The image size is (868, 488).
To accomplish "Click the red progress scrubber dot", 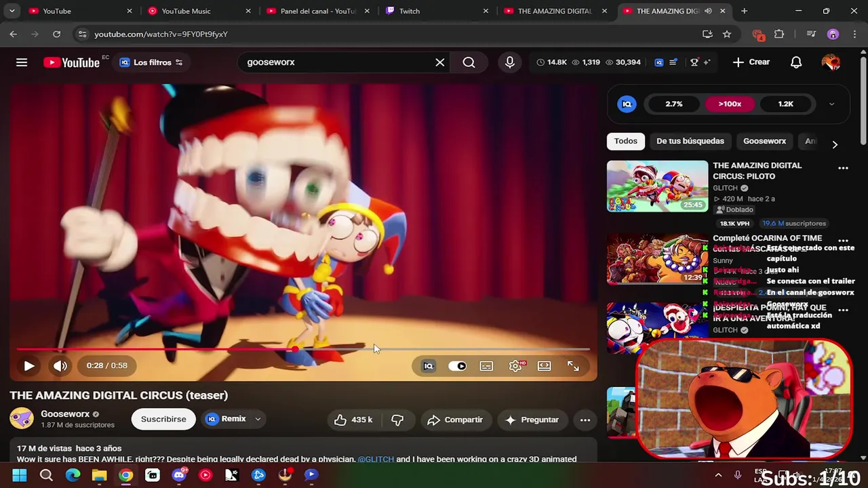I will (x=295, y=350).
